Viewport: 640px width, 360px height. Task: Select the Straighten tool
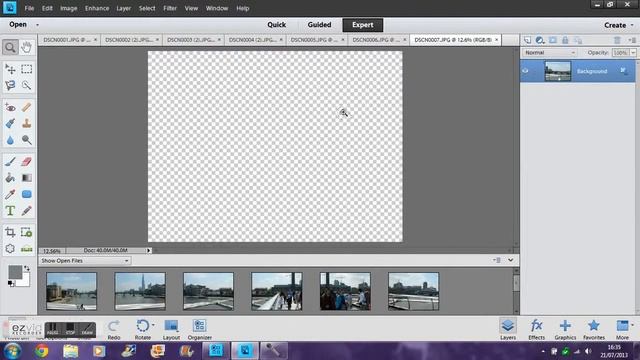point(27,249)
